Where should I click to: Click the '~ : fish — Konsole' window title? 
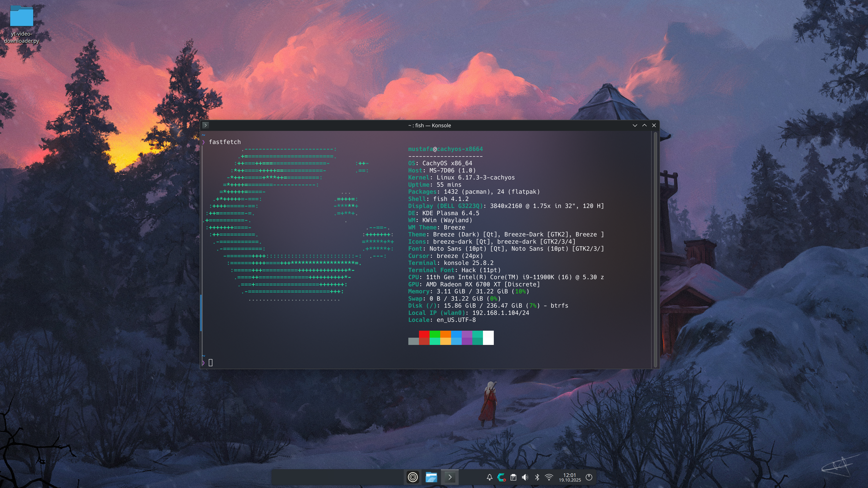430,125
